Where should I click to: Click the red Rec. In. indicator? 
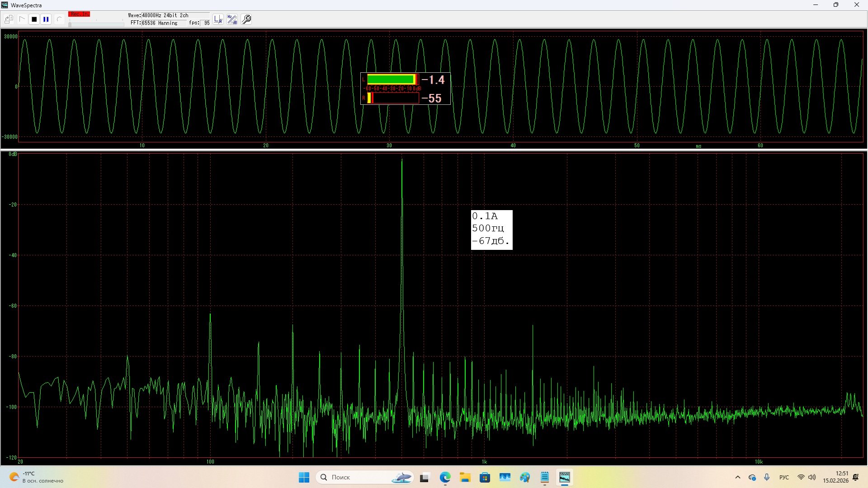click(79, 14)
